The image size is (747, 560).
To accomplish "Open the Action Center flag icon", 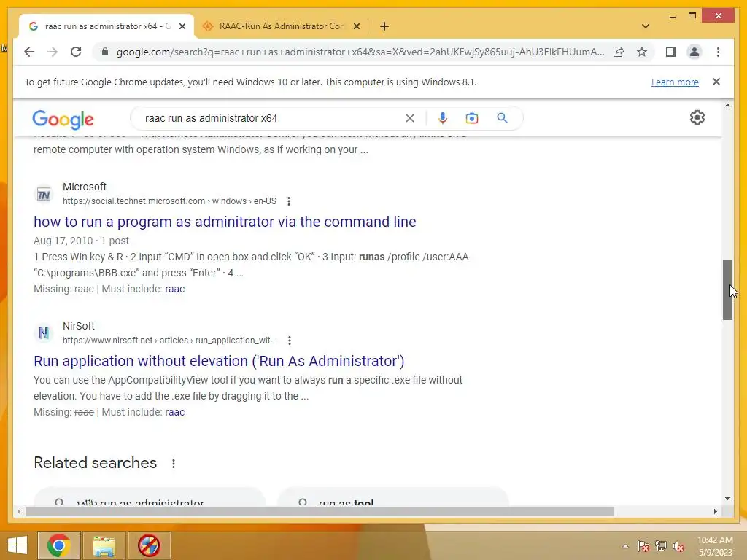I will [x=643, y=547].
